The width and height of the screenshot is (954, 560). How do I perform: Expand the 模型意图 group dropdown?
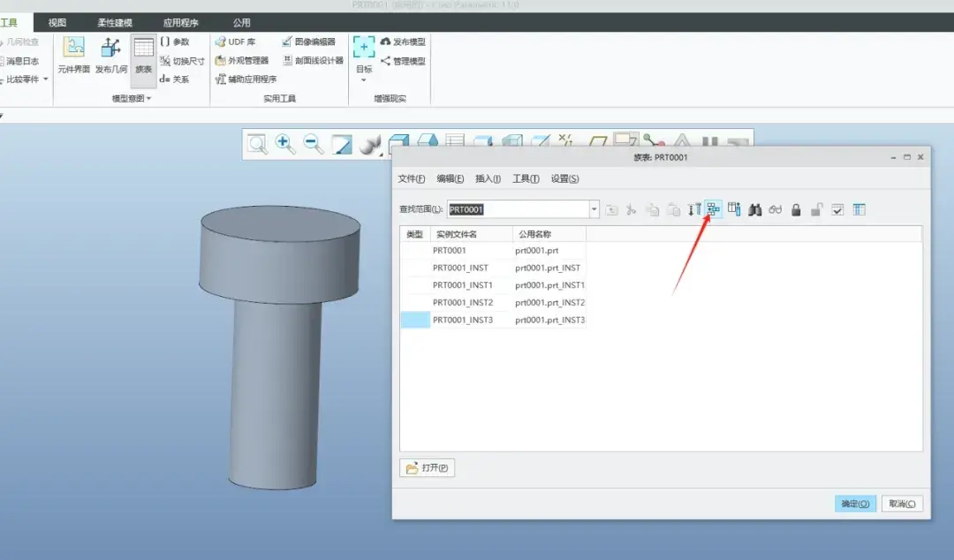pos(132,98)
